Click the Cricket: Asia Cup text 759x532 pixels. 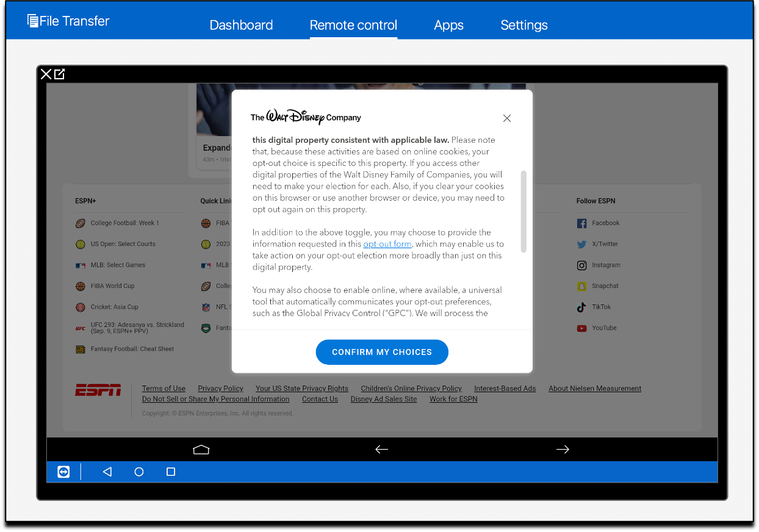coord(115,307)
